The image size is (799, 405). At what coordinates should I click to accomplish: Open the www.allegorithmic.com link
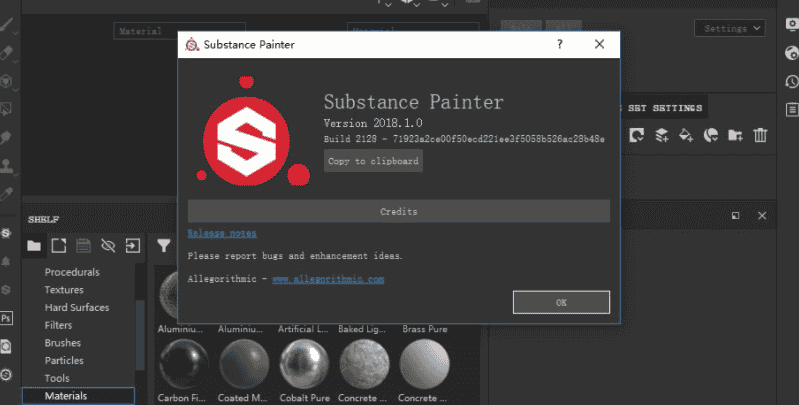(x=328, y=279)
